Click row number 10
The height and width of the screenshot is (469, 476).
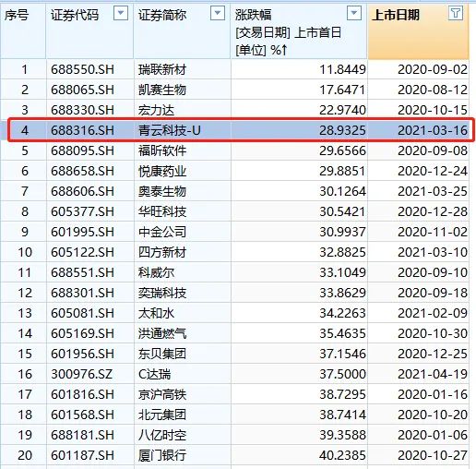tap(25, 252)
